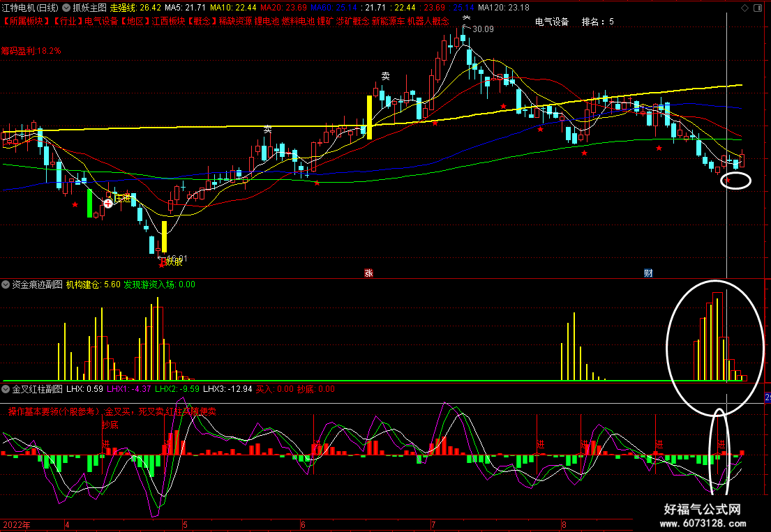Click the 庄进 plus-circle signal icon
The height and width of the screenshot is (532, 771).
click(107, 203)
